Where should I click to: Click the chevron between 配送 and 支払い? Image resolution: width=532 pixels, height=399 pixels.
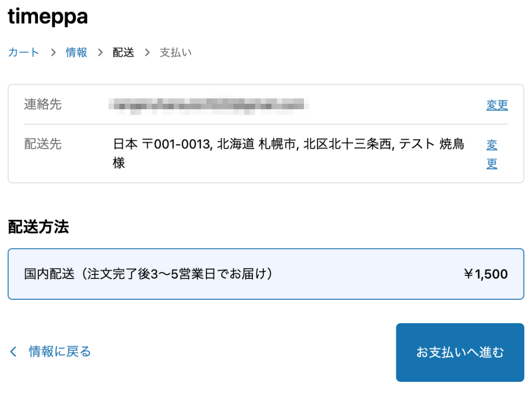pos(147,52)
